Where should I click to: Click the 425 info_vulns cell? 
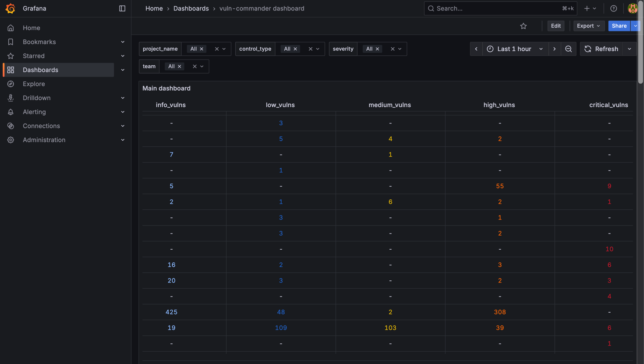point(171,312)
